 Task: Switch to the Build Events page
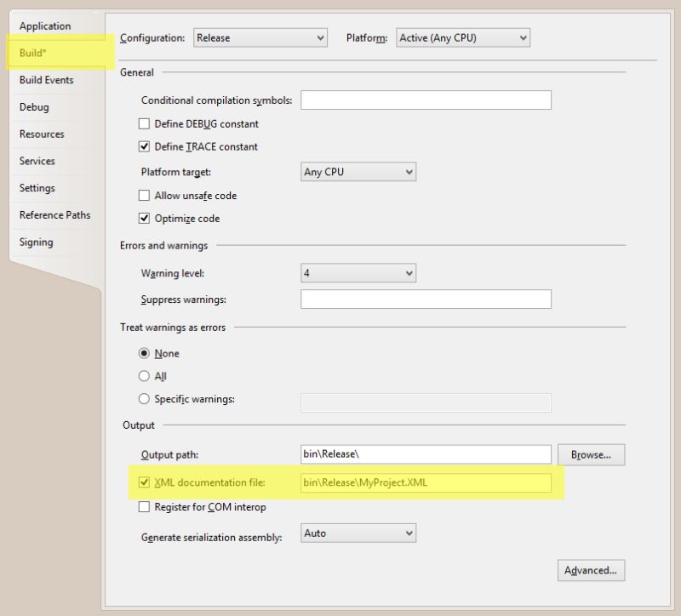[x=45, y=79]
